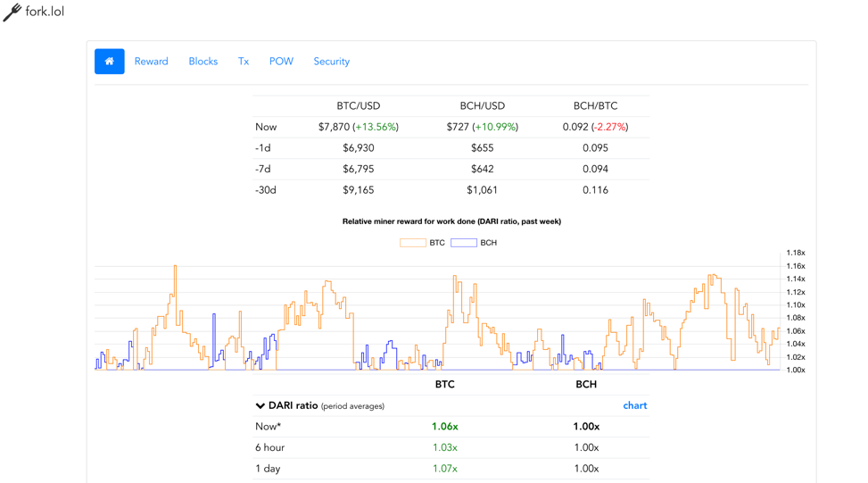Click the -1d BCH price $655
868x483 pixels.
click(482, 148)
